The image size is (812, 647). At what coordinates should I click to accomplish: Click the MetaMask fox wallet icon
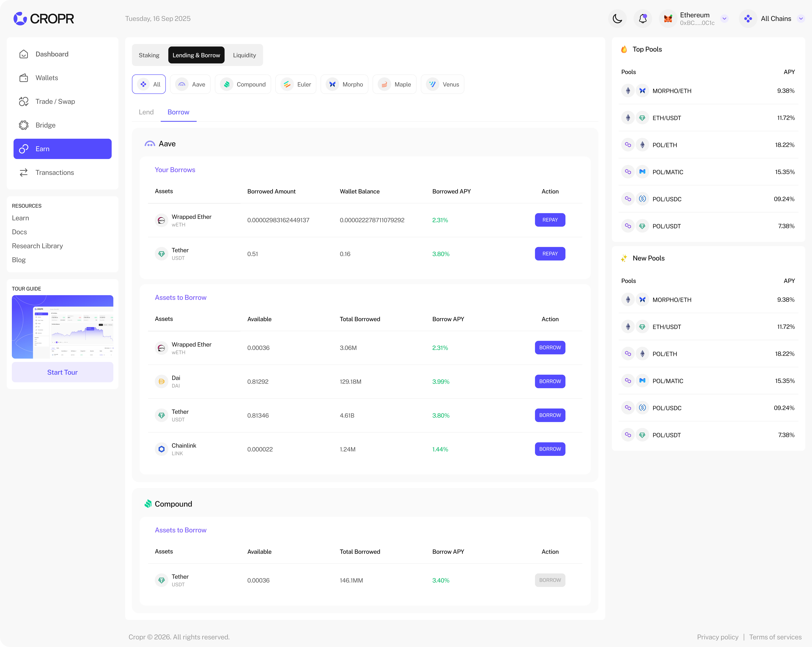[668, 19]
